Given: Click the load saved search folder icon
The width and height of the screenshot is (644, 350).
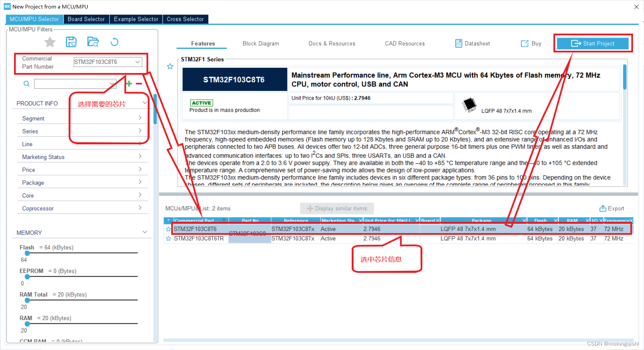Looking at the screenshot, I should tap(93, 42).
